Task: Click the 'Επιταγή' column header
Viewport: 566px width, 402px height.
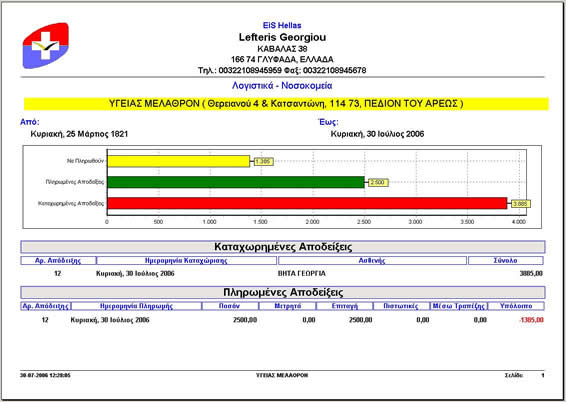Action: (345, 306)
